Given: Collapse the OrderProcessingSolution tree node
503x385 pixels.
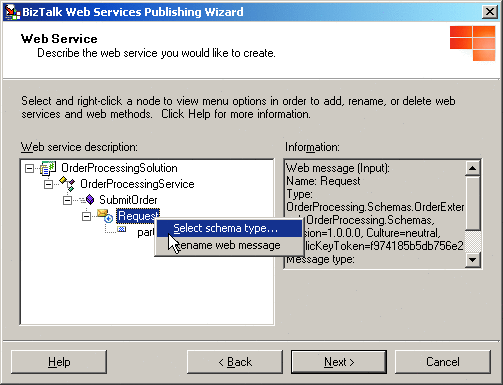Looking at the screenshot, I should point(29,168).
